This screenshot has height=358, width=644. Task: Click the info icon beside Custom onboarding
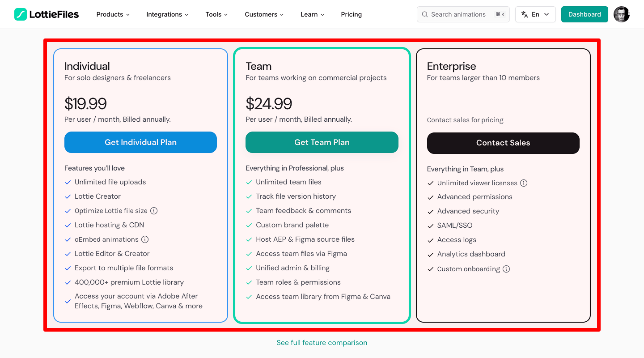(x=506, y=269)
